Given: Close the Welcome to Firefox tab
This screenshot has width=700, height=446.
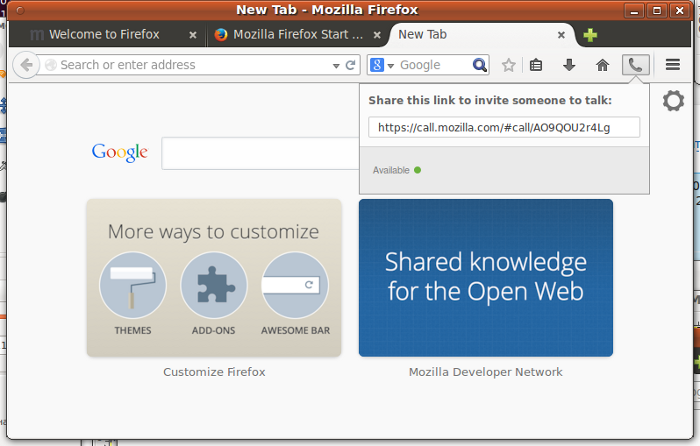Looking at the screenshot, I should pyautogui.click(x=192, y=35).
